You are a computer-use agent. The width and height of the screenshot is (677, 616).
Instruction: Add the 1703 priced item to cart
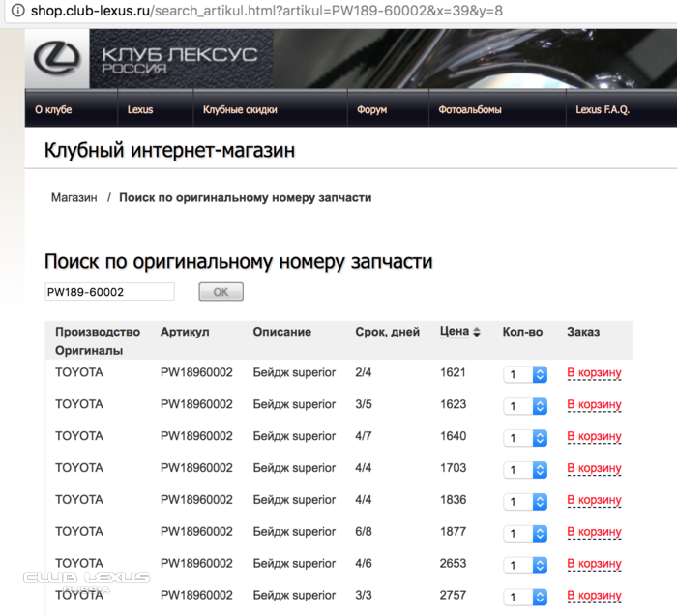pos(594,468)
